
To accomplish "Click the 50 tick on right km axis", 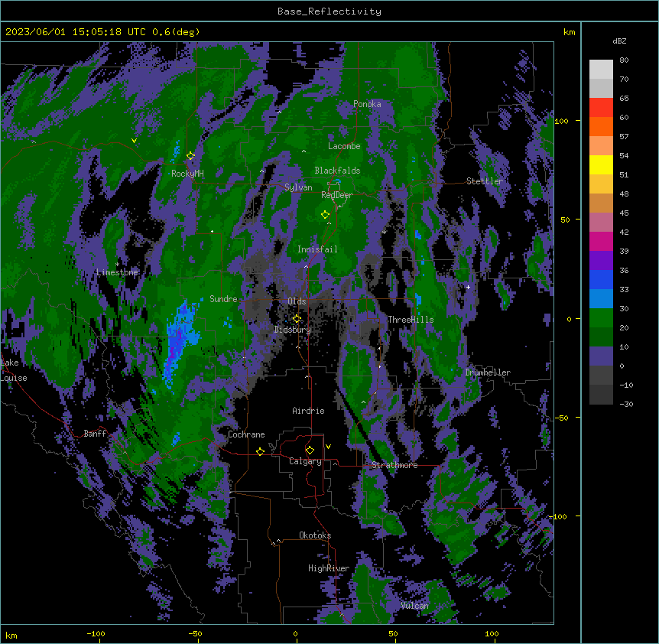I will 565,220.
